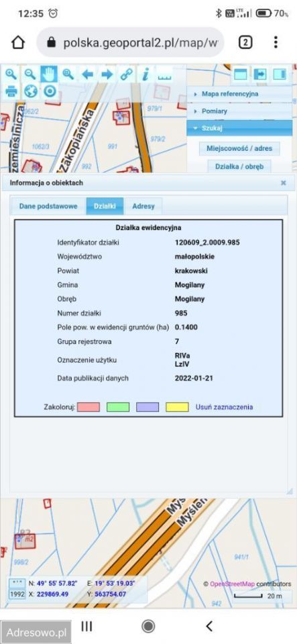Click parcel 941/1 label on the map
This screenshot has width=297, height=644.
tap(241, 557)
